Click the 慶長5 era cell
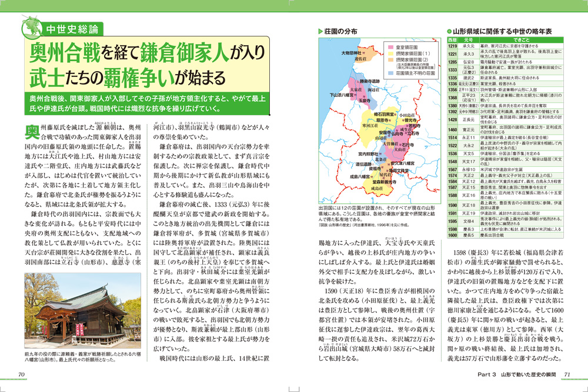 coord(469,235)
